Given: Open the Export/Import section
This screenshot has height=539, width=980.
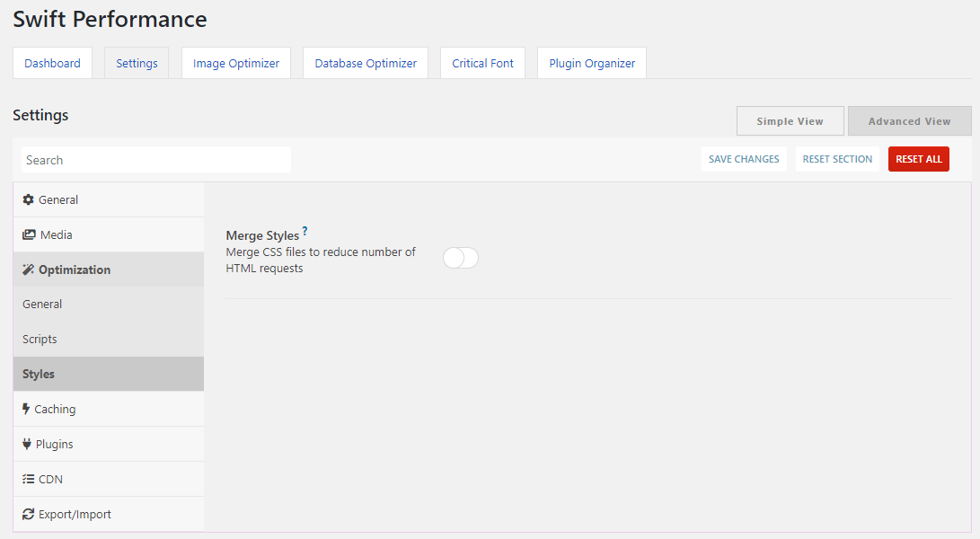Looking at the screenshot, I should [x=109, y=514].
